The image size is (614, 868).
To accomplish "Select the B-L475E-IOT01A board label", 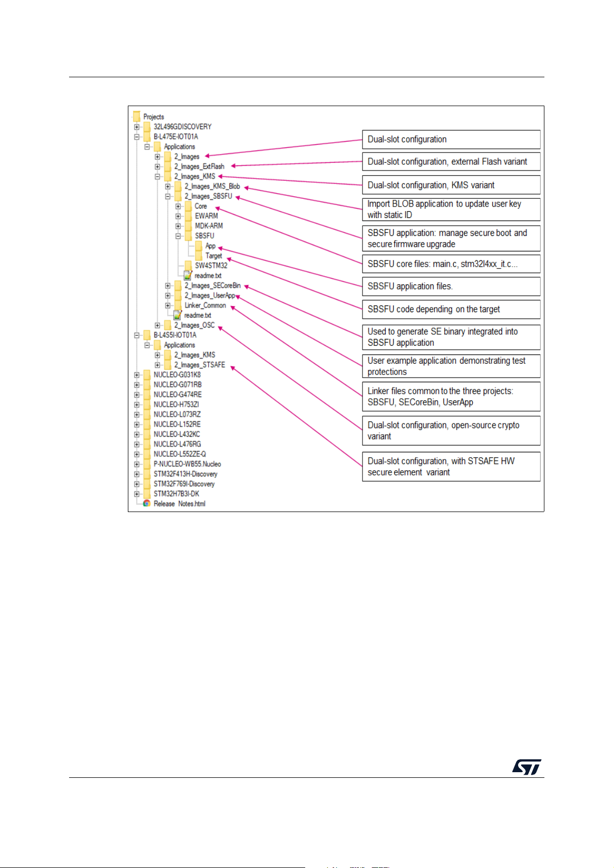I will pos(176,137).
